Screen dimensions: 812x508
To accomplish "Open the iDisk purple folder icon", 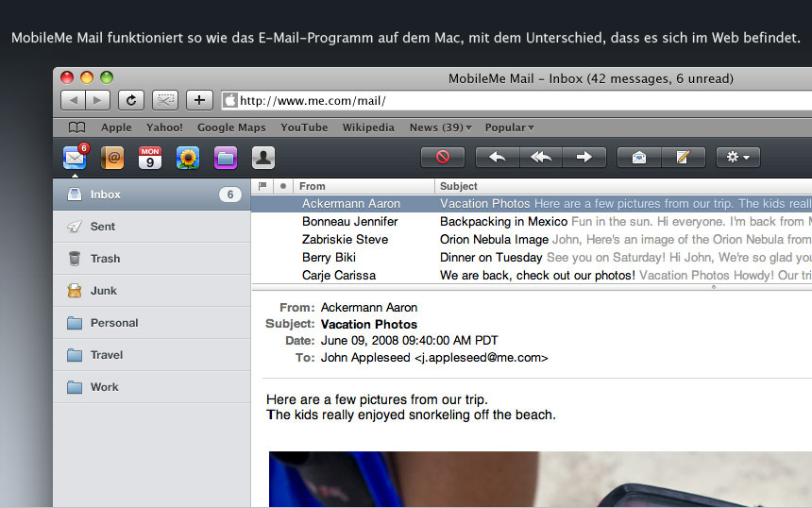I will (x=226, y=158).
